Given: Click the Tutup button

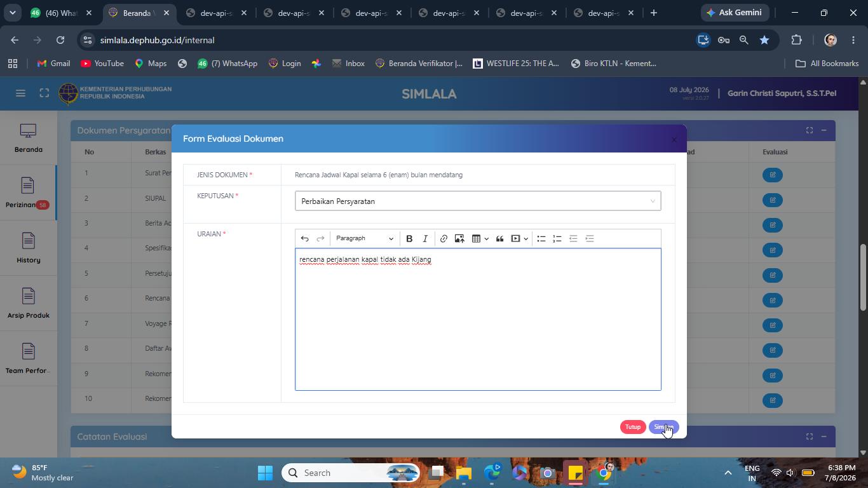Looking at the screenshot, I should [x=633, y=427].
